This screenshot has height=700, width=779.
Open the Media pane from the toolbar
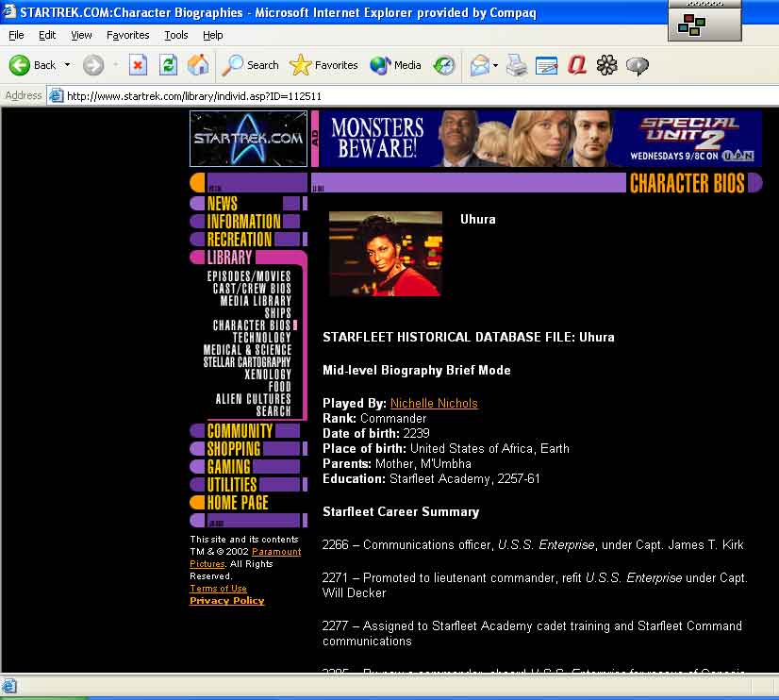pyautogui.click(x=395, y=65)
